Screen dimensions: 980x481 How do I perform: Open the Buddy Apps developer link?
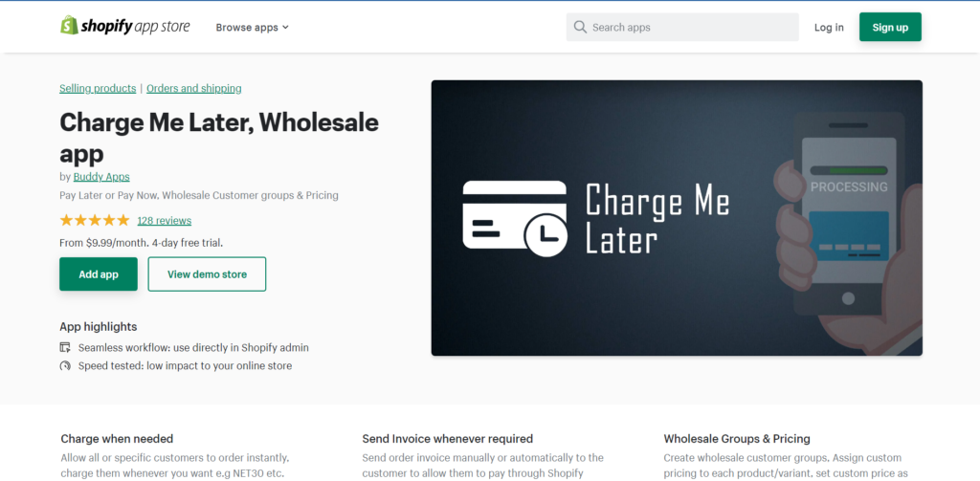[101, 177]
